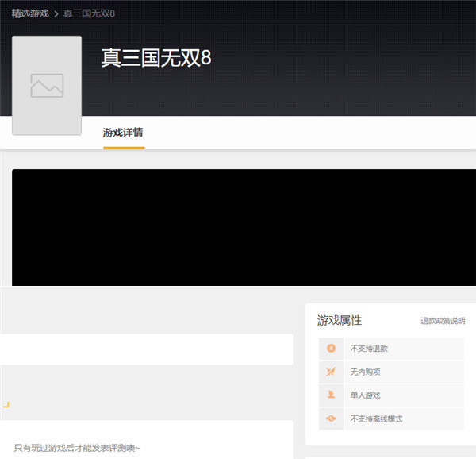The width and height of the screenshot is (476, 459).
Task: Open the 退款政策说明 link
Action: click(443, 321)
